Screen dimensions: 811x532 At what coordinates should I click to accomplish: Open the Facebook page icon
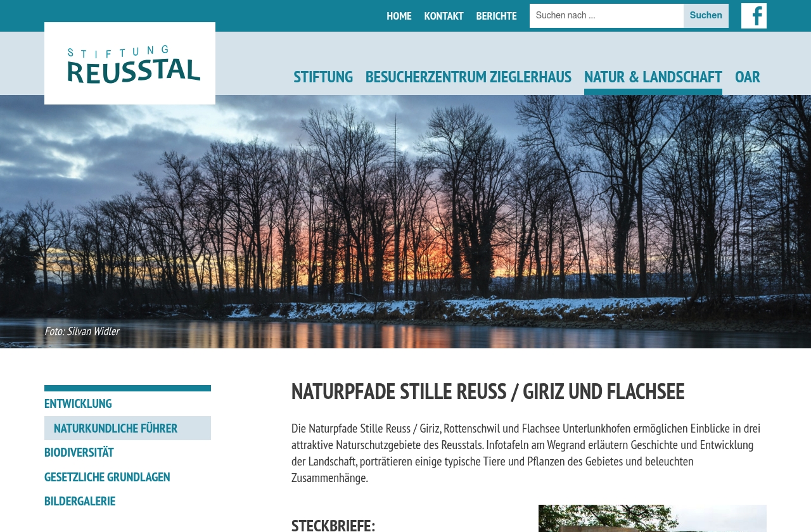(753, 16)
